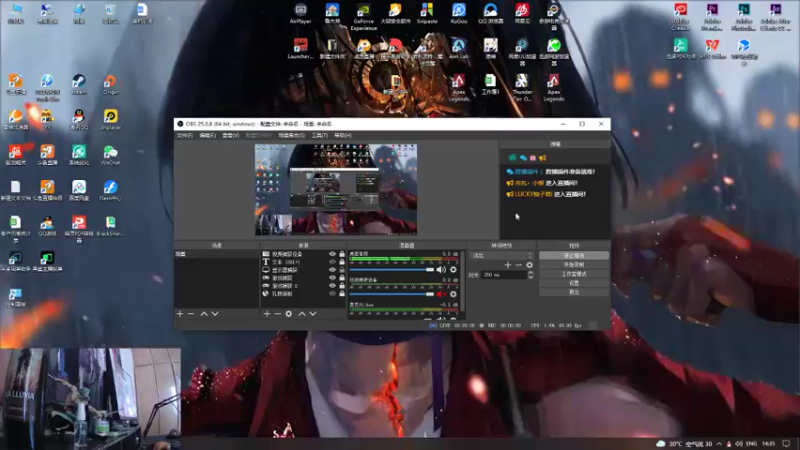Screen dimensions: 800x450
Task: Click pink gift icon in danmaku dock
Action: point(533,158)
